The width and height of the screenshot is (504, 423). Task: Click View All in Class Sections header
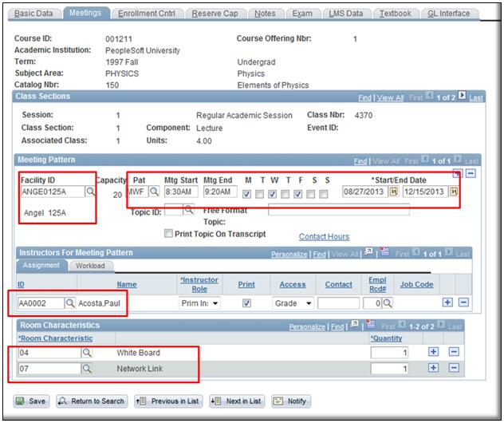390,98
